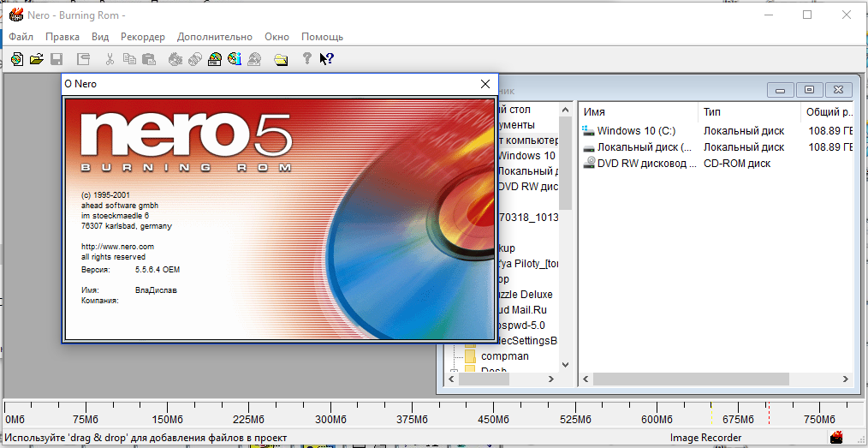Restore the file browser child window
The image size is (868, 448).
pyautogui.click(x=809, y=90)
